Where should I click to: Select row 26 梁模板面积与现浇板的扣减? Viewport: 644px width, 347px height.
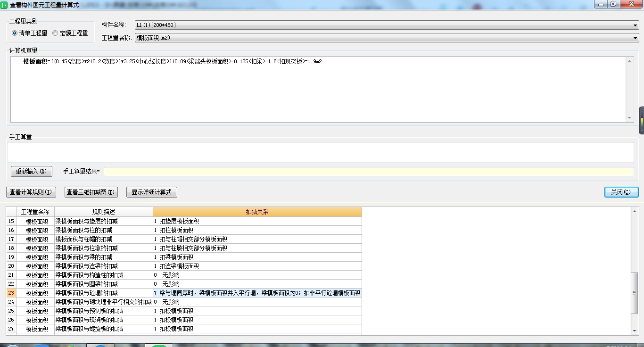pos(184,320)
